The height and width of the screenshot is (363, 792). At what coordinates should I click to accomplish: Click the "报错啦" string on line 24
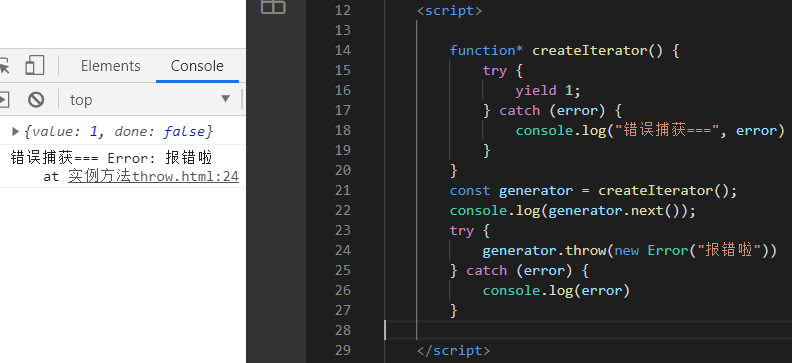(729, 250)
